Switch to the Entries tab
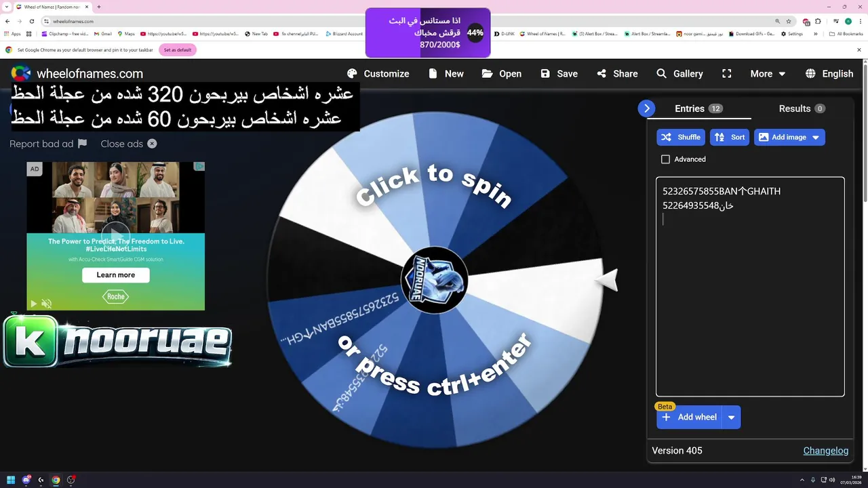 698,108
